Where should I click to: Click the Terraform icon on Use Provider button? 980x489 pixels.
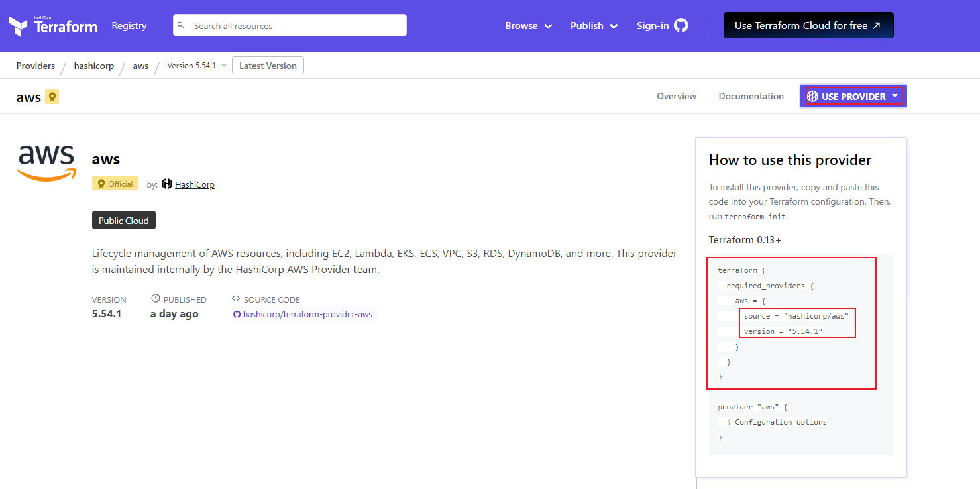tap(812, 97)
